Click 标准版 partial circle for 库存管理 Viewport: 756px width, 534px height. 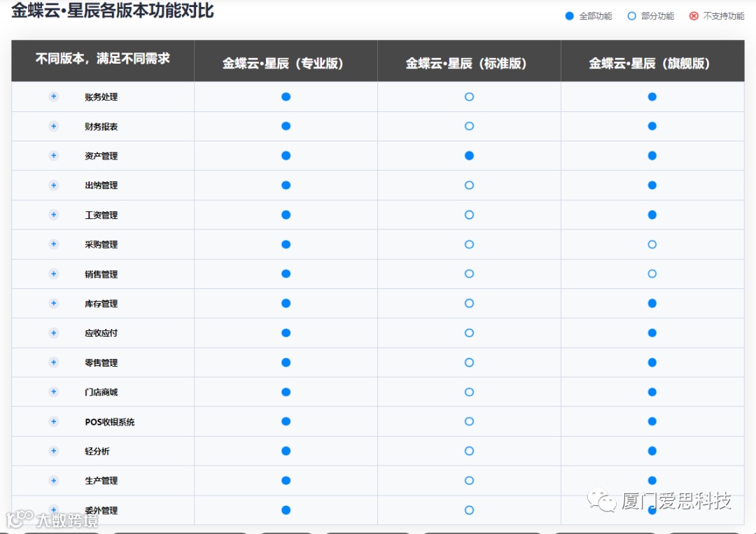click(469, 303)
